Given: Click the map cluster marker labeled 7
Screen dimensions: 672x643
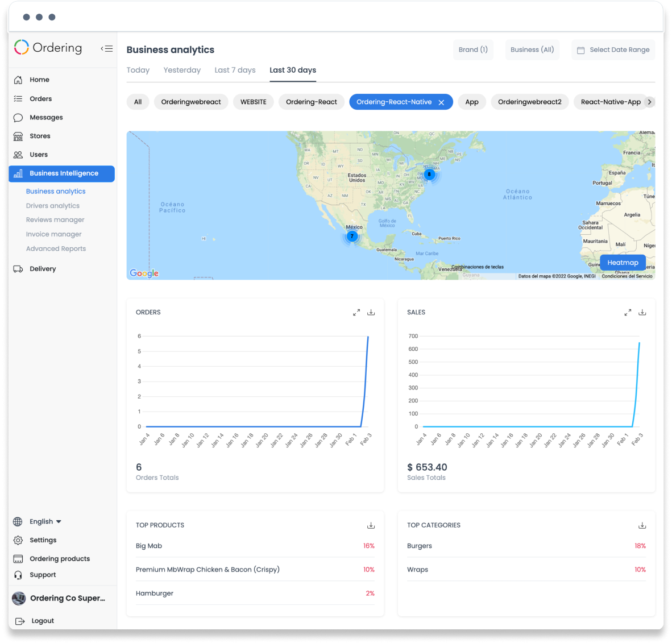Looking at the screenshot, I should (x=352, y=236).
